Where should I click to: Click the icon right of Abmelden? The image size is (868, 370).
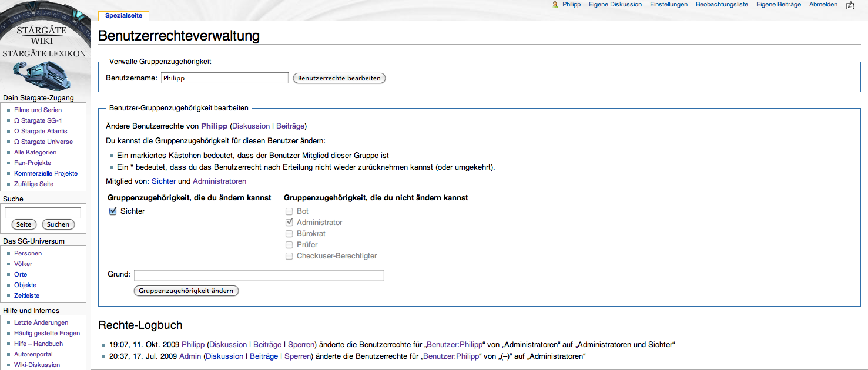point(850,5)
